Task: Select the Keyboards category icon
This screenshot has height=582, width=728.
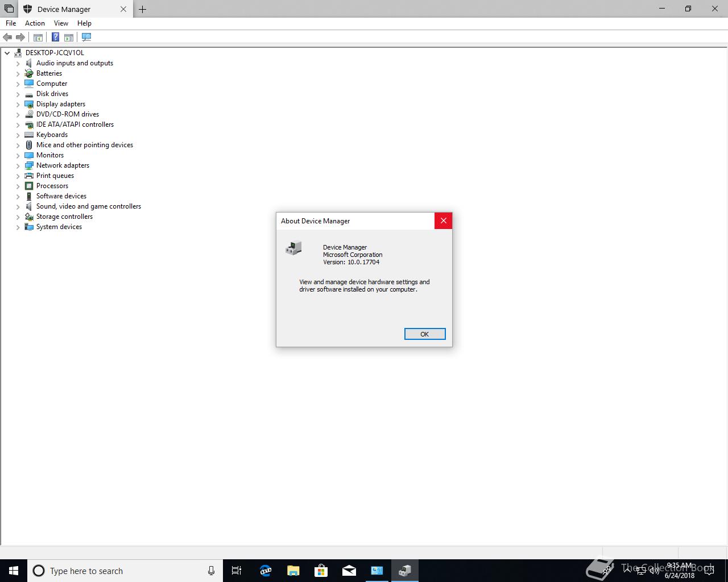Action: (29, 135)
